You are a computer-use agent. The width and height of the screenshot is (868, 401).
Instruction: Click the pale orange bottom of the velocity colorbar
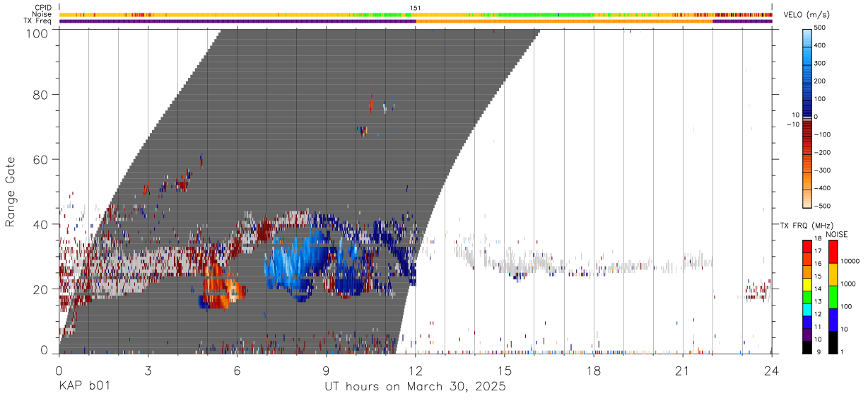click(x=807, y=198)
